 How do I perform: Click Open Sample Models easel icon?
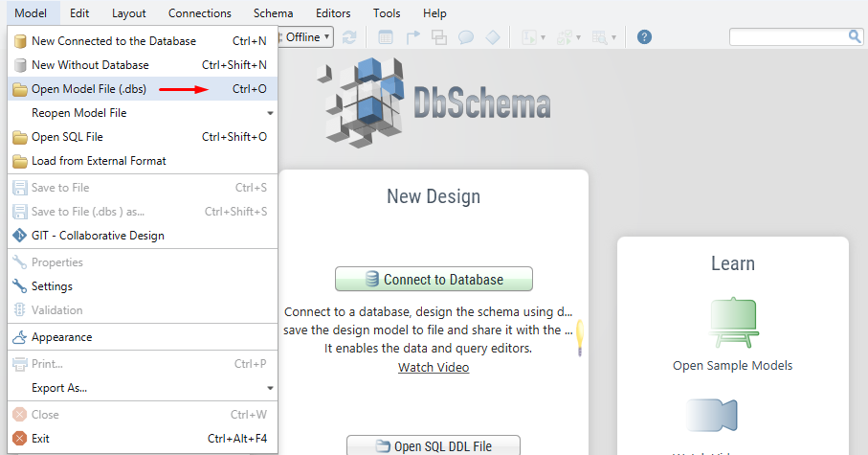733,323
